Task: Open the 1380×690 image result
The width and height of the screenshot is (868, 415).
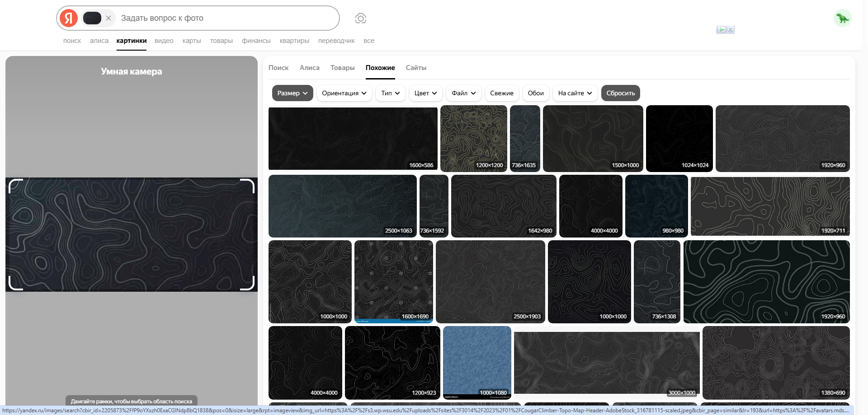Action: point(776,363)
